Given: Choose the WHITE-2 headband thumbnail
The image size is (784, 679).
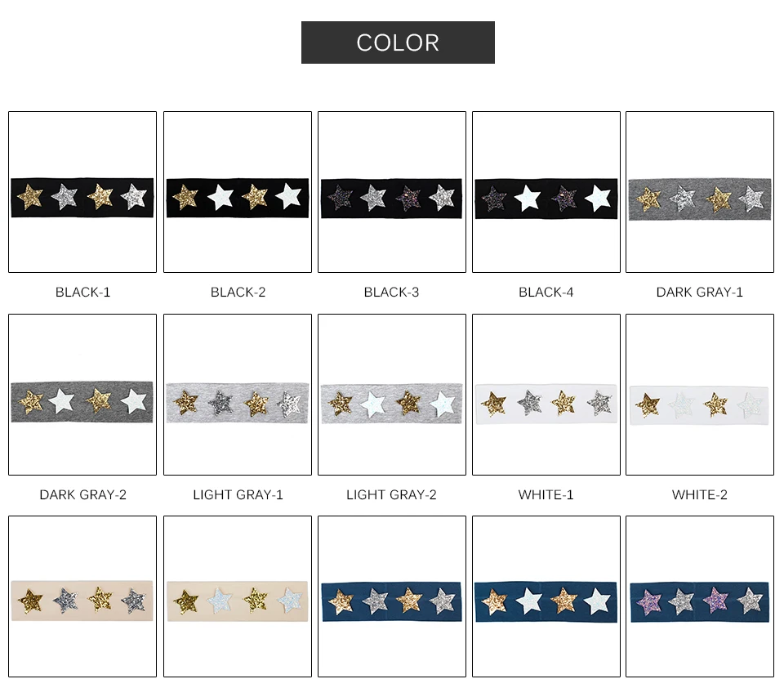Looking at the screenshot, I should [700, 395].
